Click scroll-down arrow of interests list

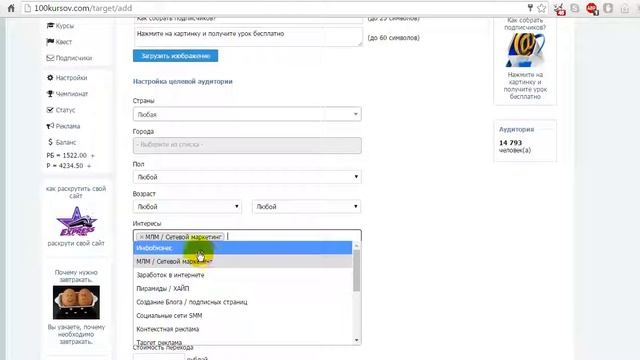pyautogui.click(x=356, y=340)
